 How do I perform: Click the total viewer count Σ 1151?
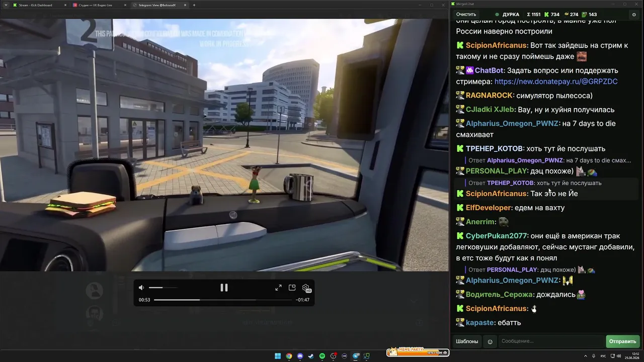click(x=533, y=15)
